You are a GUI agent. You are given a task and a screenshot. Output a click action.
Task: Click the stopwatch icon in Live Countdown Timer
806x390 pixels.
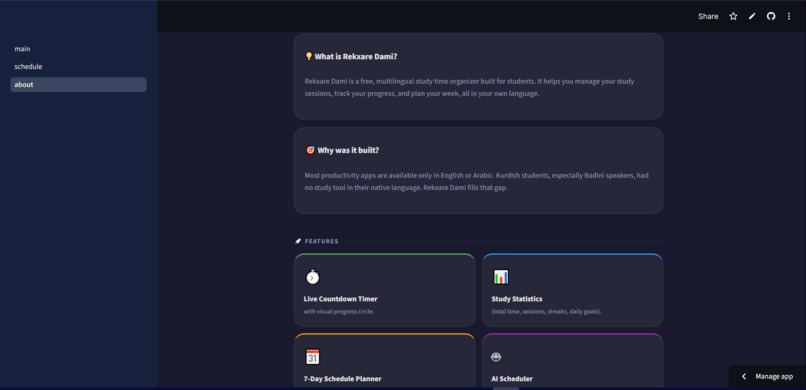(313, 277)
